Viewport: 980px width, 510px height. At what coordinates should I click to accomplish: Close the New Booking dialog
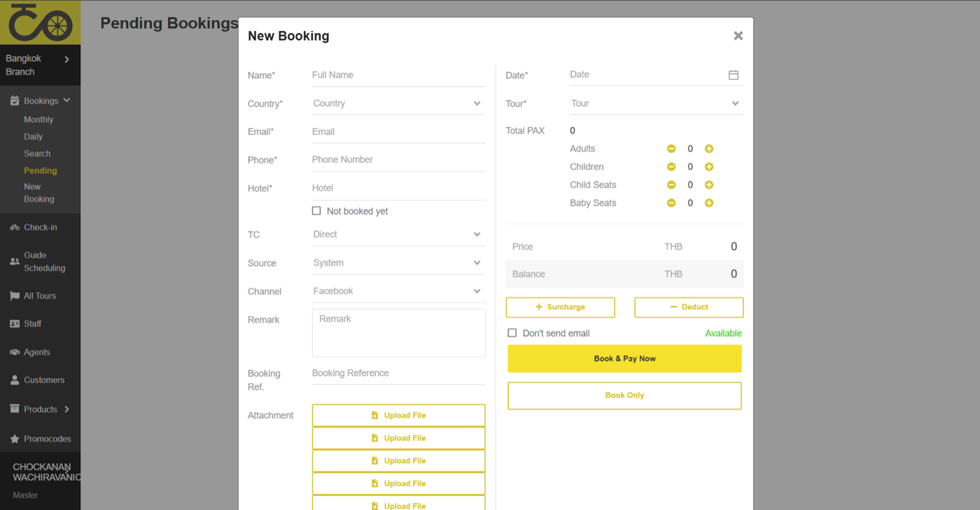pos(738,36)
